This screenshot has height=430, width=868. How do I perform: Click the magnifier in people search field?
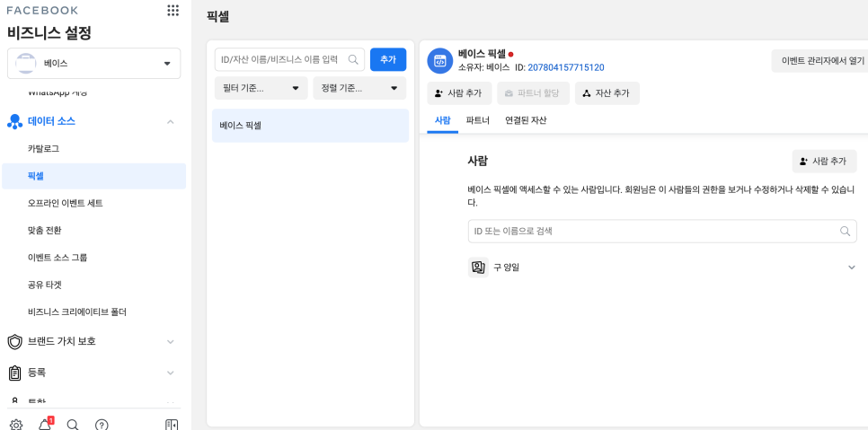[845, 231]
